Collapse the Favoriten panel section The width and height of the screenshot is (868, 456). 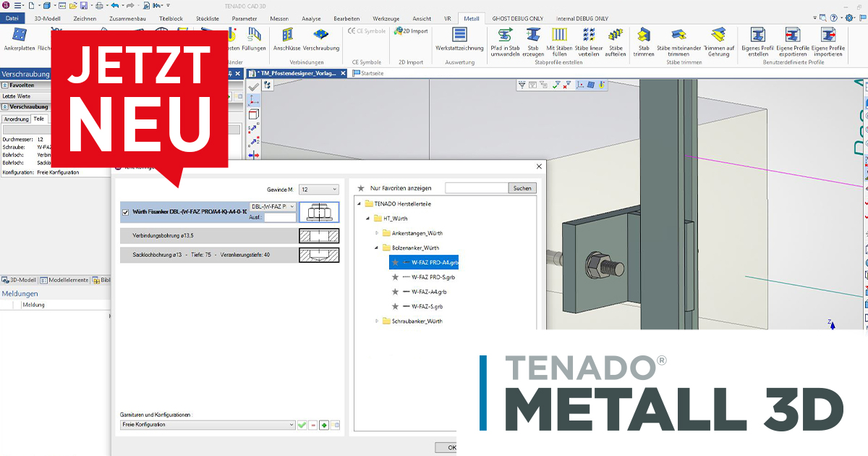5,85
